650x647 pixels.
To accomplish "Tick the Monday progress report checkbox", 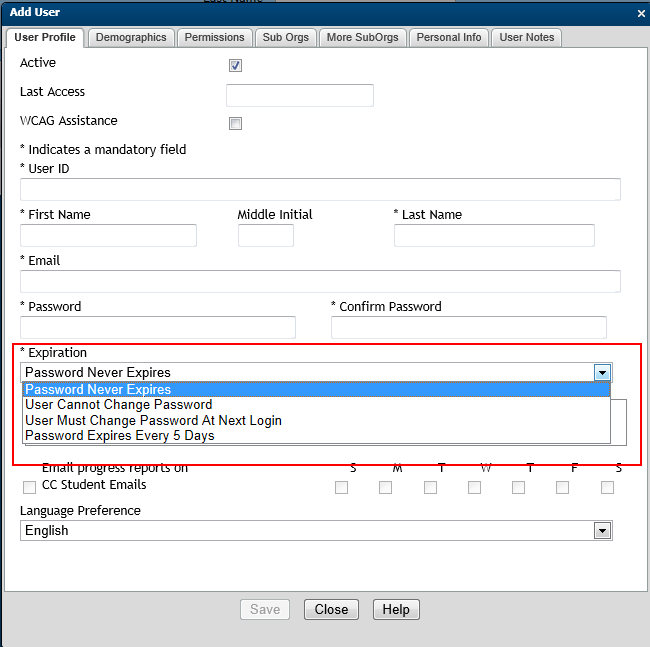I will pyautogui.click(x=385, y=487).
